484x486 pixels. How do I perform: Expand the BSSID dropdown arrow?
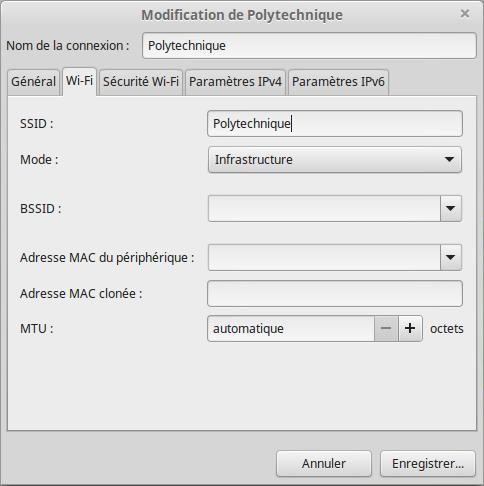tap(451, 209)
